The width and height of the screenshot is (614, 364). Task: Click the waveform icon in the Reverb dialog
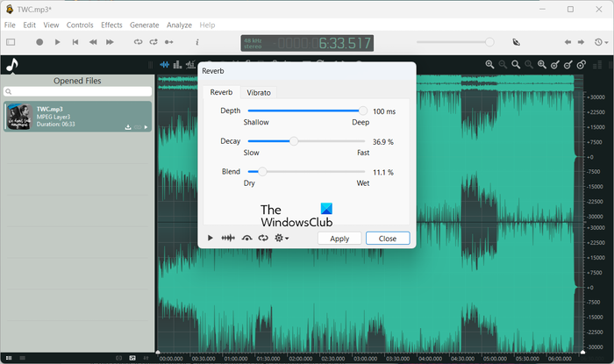(228, 238)
